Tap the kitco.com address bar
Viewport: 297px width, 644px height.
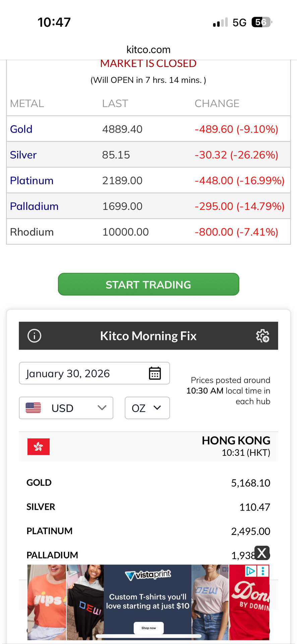click(148, 50)
